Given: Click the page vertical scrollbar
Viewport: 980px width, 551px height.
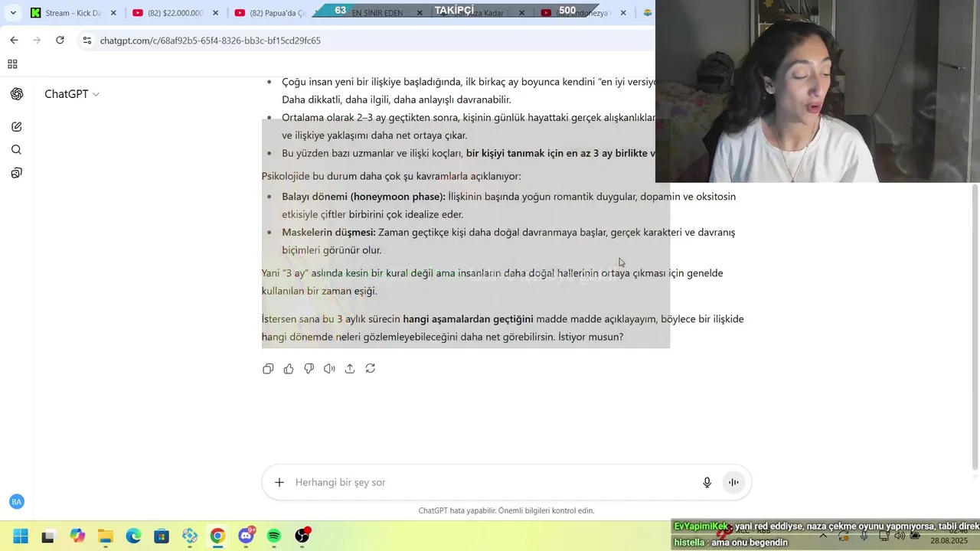Looking at the screenshot, I should [975, 325].
